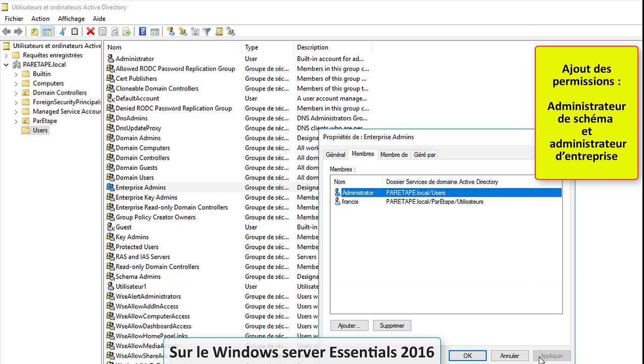The image size is (644, 364).
Task: Open the Action menu
Action: (40, 19)
